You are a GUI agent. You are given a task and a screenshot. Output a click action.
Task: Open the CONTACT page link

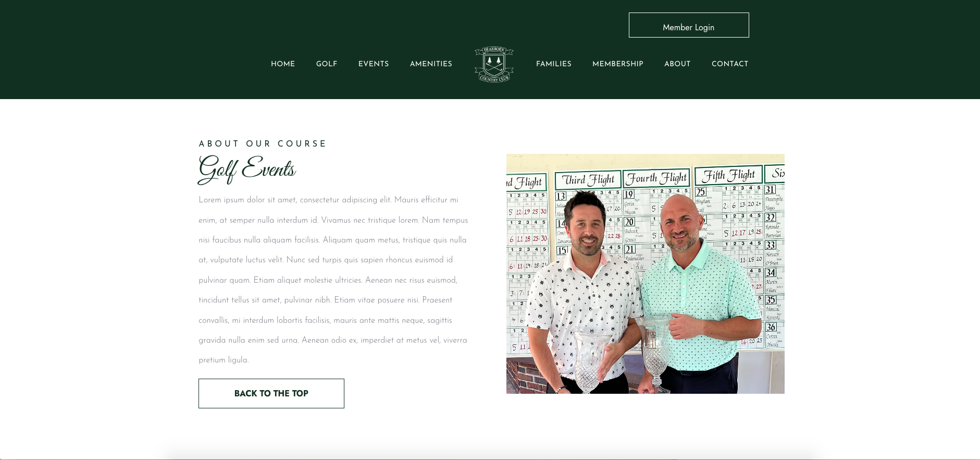point(730,64)
